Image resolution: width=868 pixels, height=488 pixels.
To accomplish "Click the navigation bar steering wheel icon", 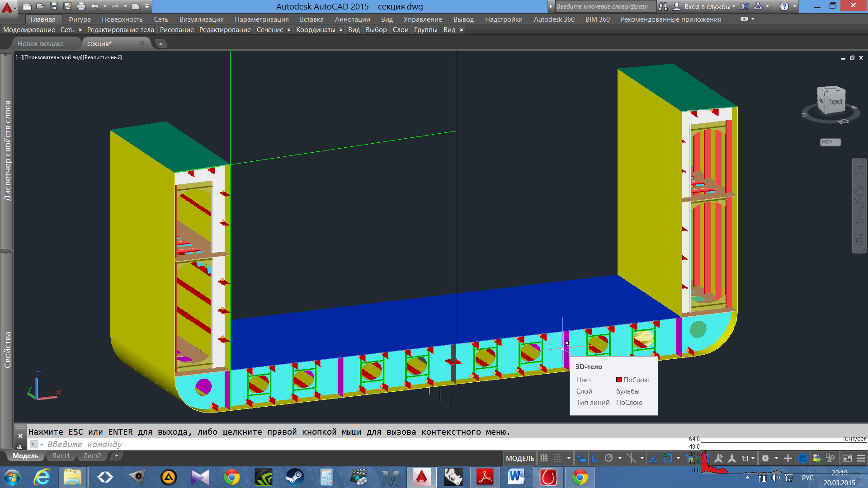I will coord(859,172).
